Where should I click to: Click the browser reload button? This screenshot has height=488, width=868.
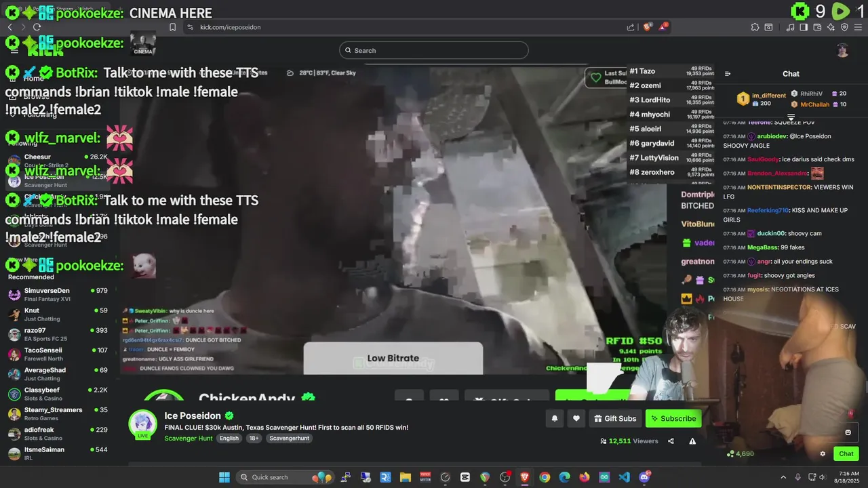37,27
